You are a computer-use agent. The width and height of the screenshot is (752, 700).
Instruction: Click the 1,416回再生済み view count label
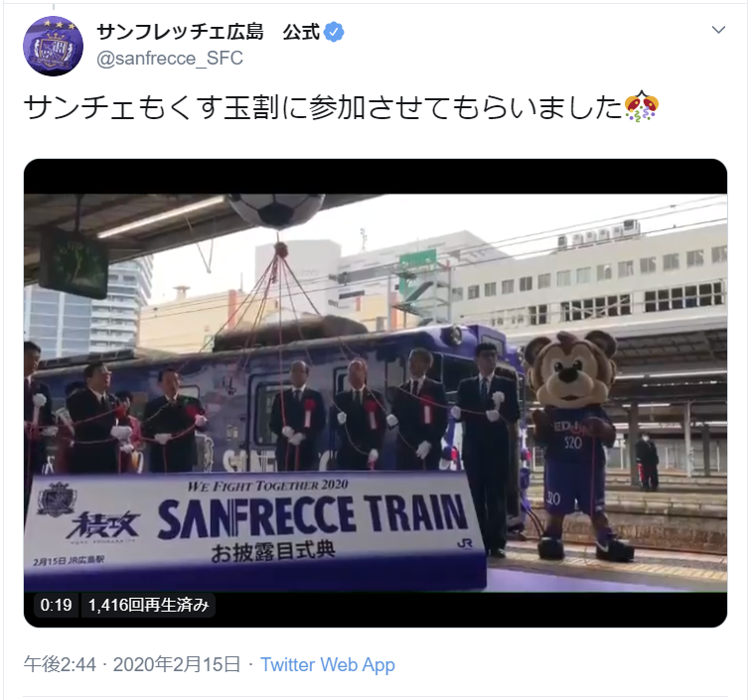click(x=149, y=605)
